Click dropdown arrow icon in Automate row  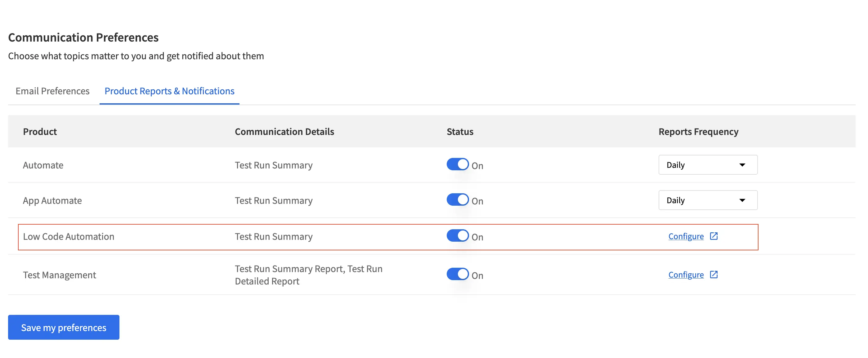[x=742, y=165]
